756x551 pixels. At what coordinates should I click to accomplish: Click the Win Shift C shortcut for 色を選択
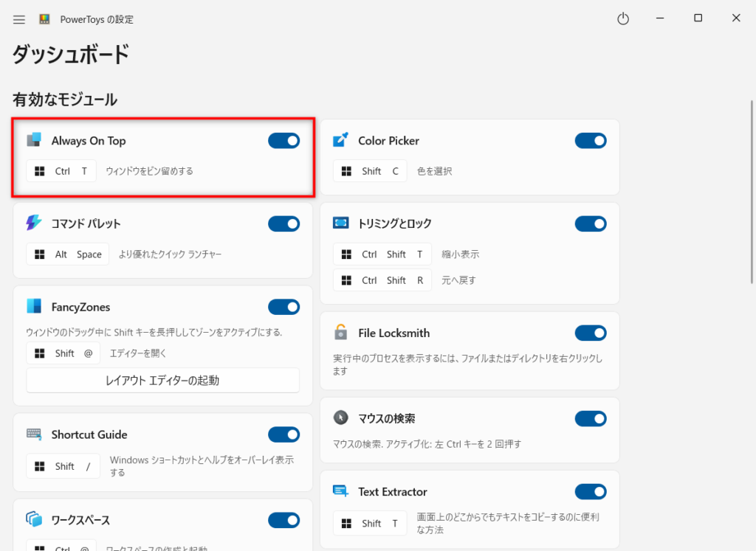click(x=370, y=171)
